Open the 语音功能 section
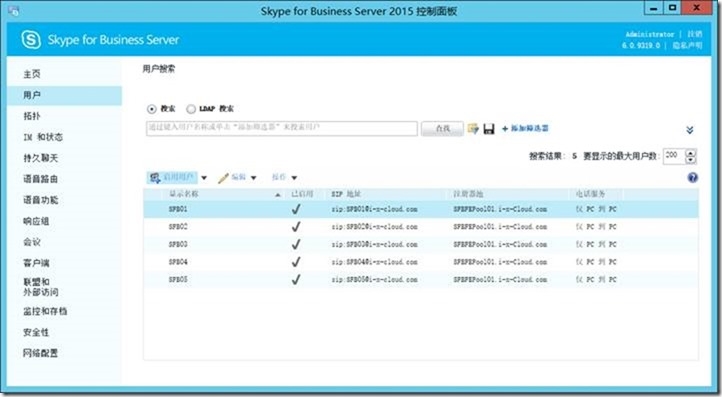This screenshot has width=722, height=397. [41, 200]
